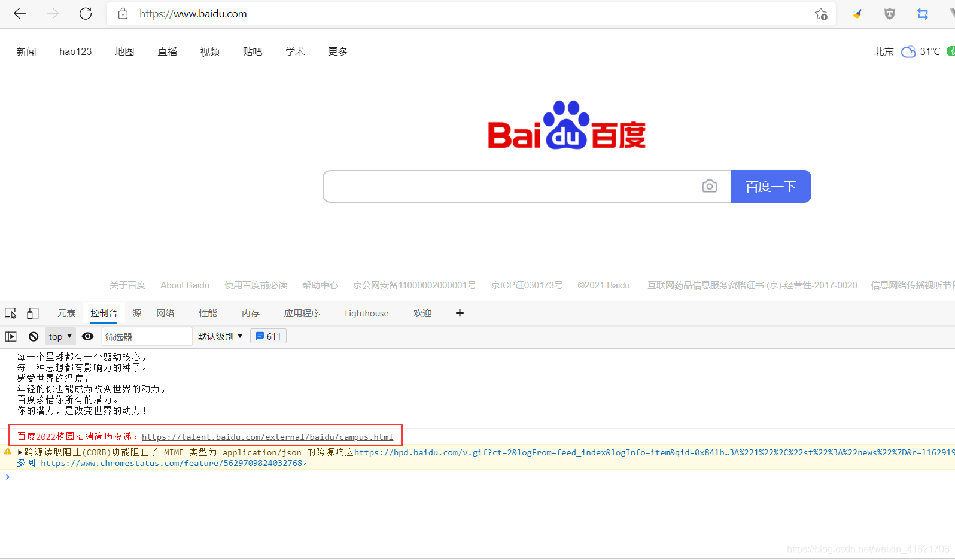Click the 筛选器 filter field
955x560 pixels.
[x=147, y=336]
